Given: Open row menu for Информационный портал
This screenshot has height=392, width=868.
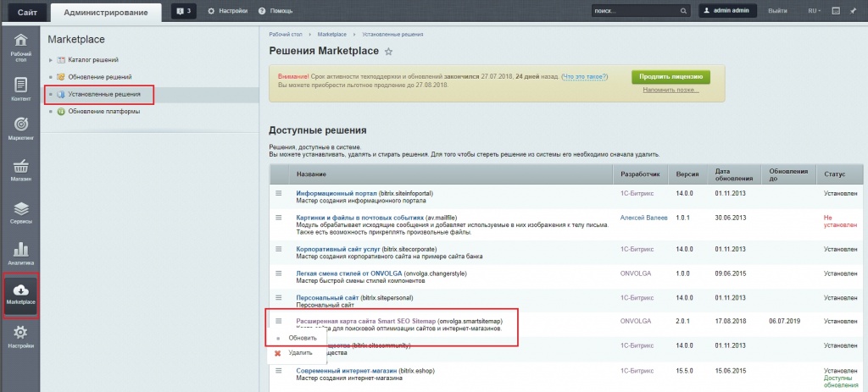Looking at the screenshot, I should click(278, 193).
